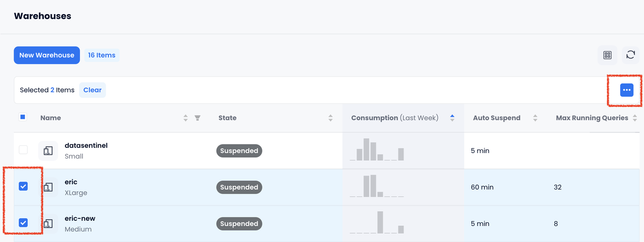Sort by the State column arrows
The width and height of the screenshot is (644, 242).
click(x=331, y=118)
